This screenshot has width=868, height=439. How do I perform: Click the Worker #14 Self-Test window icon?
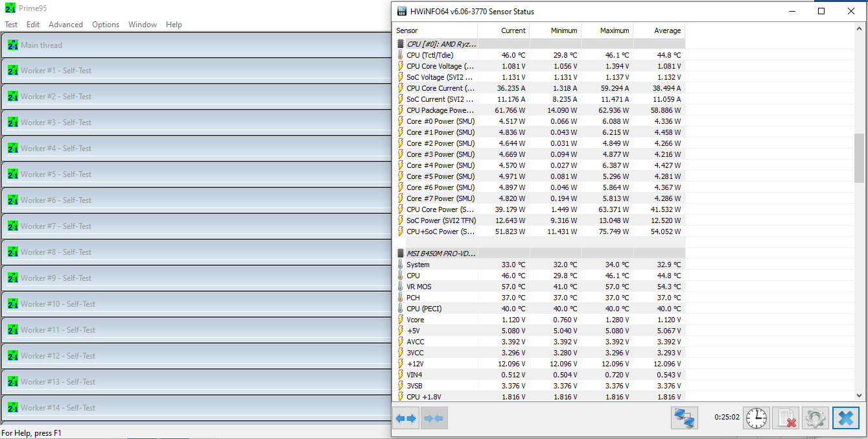pos(13,408)
